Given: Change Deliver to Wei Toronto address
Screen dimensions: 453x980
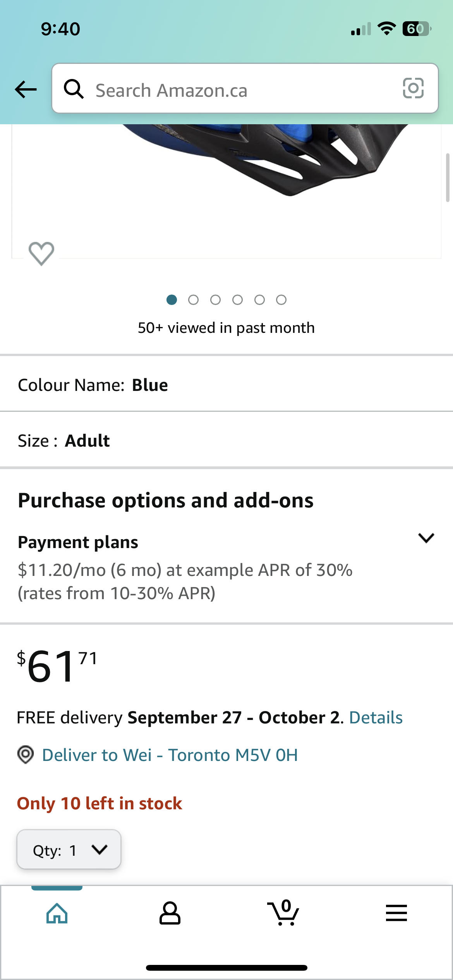Looking at the screenshot, I should (170, 755).
